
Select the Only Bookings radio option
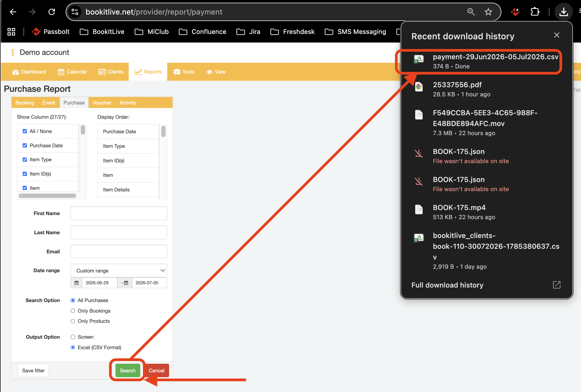point(73,311)
